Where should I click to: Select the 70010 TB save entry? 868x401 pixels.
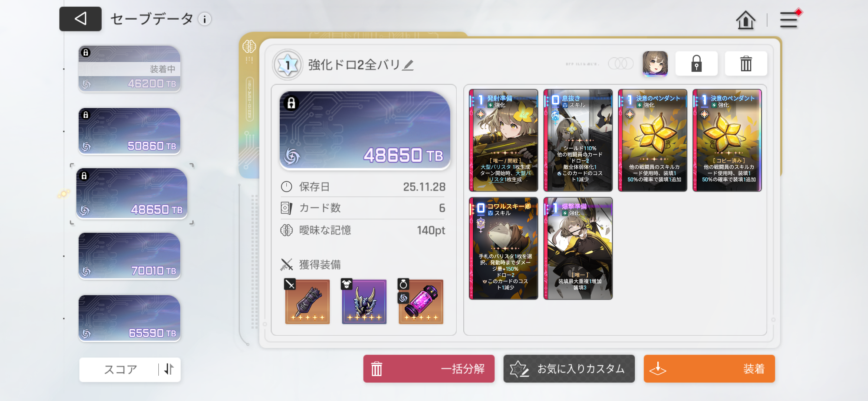click(129, 256)
